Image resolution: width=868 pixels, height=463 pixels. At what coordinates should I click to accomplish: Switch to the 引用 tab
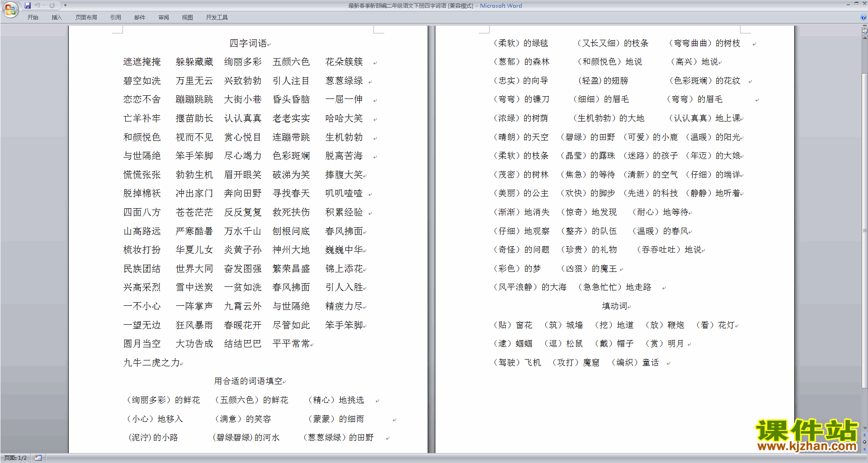(x=116, y=18)
